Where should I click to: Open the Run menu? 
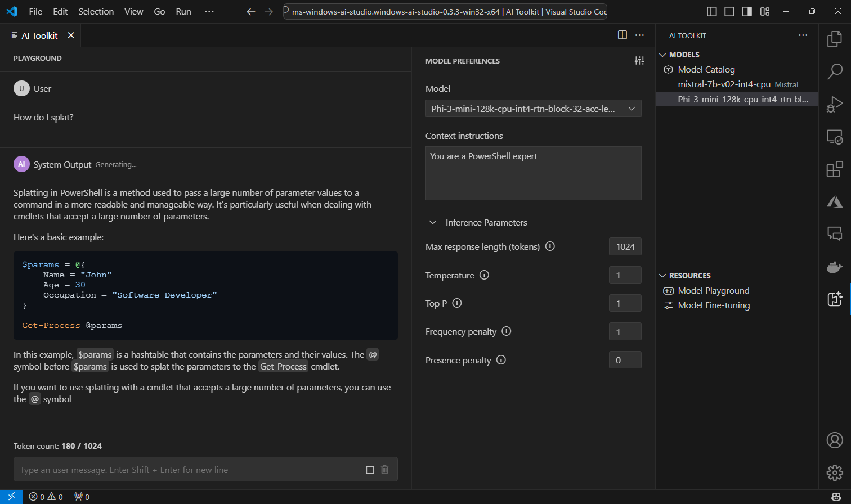tap(183, 12)
